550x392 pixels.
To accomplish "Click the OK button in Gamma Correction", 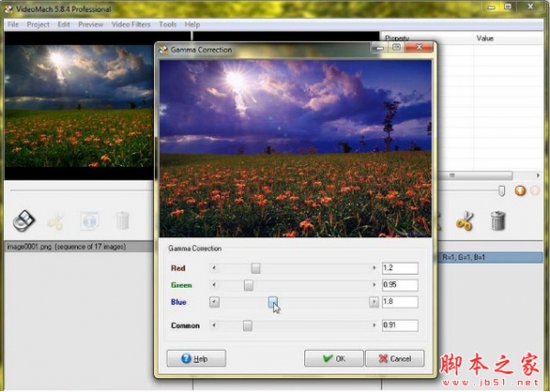I will point(334,358).
